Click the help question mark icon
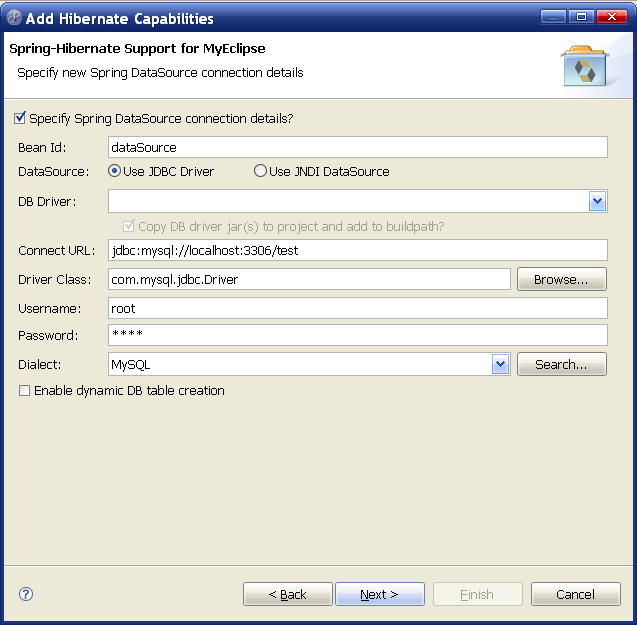 point(26,594)
